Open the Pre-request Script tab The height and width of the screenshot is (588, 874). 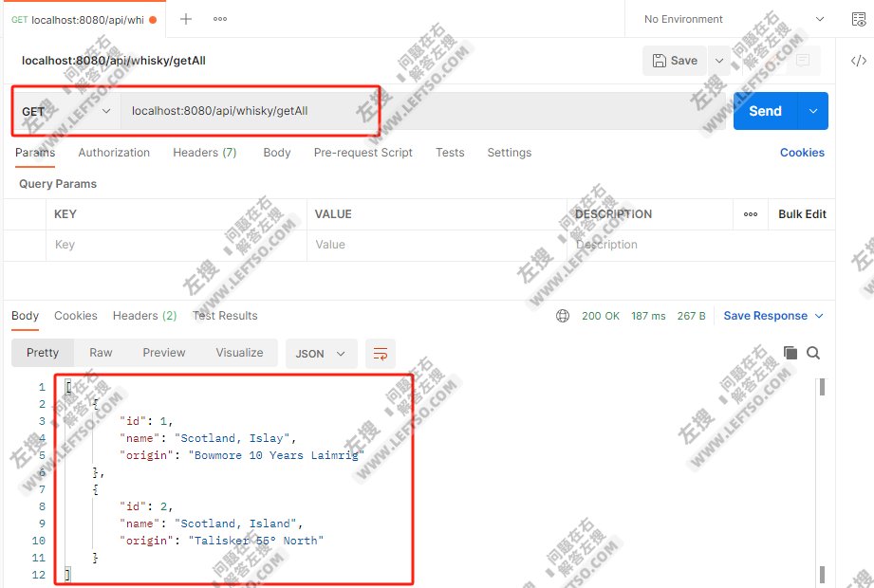point(363,153)
